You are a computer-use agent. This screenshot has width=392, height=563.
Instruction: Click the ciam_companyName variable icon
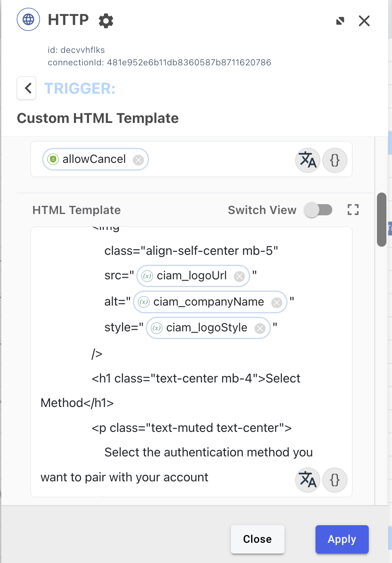144,302
